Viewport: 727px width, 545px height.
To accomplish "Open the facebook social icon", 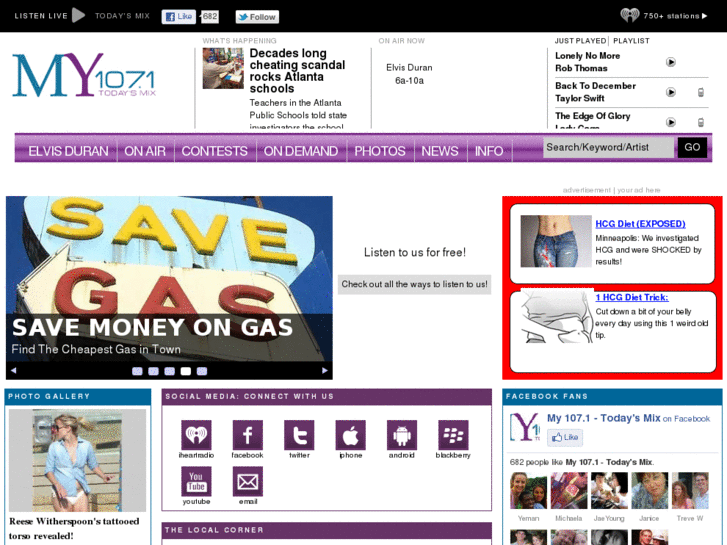I will click(x=248, y=435).
